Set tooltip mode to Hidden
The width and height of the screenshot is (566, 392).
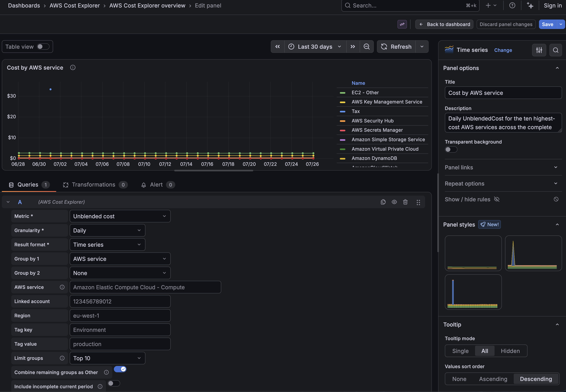(510, 351)
